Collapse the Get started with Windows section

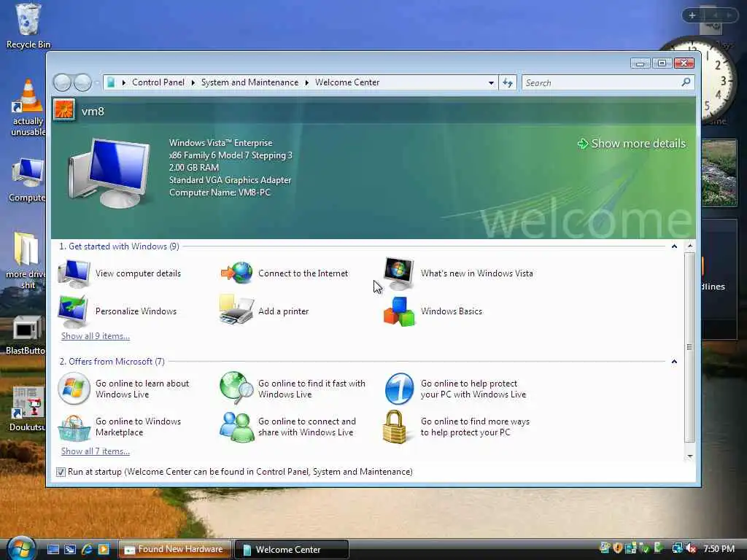[674, 246]
